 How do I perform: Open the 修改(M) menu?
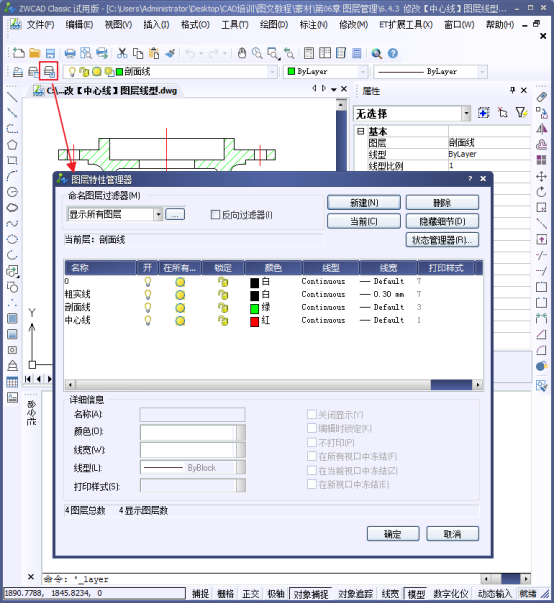tap(353, 25)
